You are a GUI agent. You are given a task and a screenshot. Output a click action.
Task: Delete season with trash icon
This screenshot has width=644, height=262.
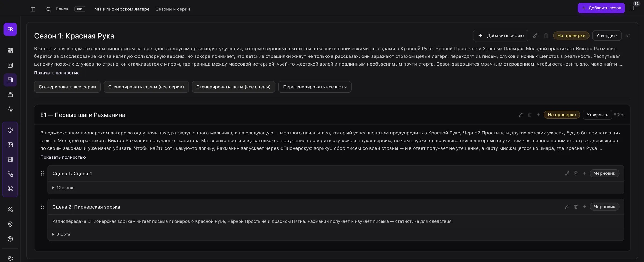tap(546, 36)
